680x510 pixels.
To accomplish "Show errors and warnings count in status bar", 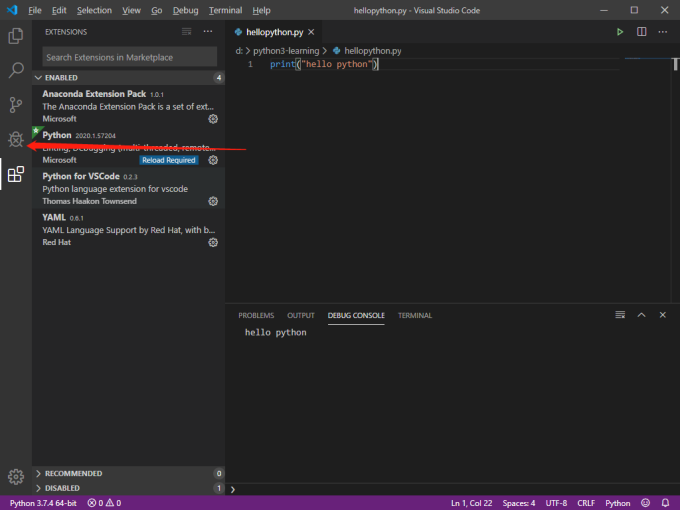I will click(104, 503).
